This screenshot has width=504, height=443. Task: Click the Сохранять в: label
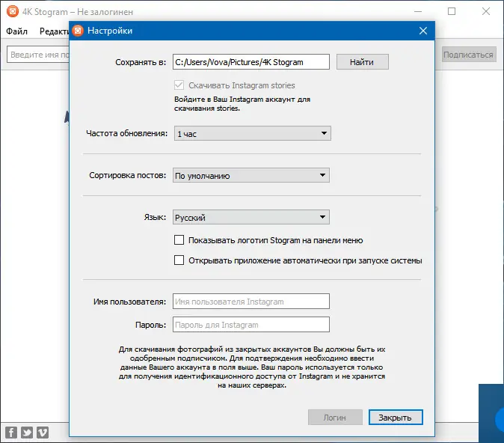[x=141, y=62]
